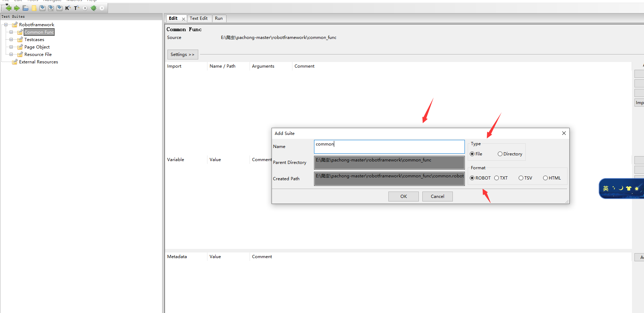Image resolution: width=644 pixels, height=313 pixels.
Task: Open a test suite via toolbar icon
Action: point(25,8)
